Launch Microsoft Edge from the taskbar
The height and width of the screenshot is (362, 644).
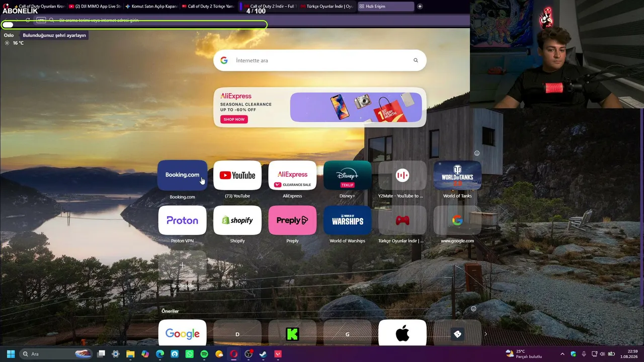(x=160, y=354)
